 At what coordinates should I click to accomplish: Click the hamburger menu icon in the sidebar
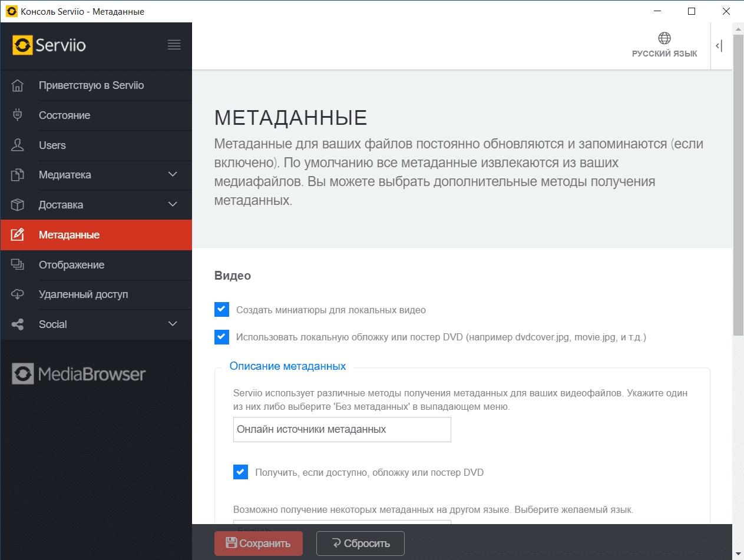(x=174, y=45)
